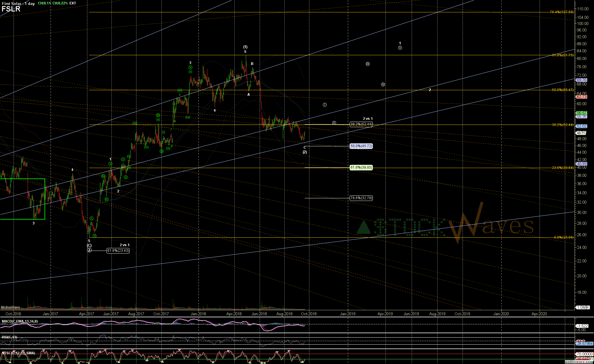Image resolution: width=594 pixels, height=364 pixels.
Task: Click the MotiveWave label above volume bars
Action: point(11,307)
